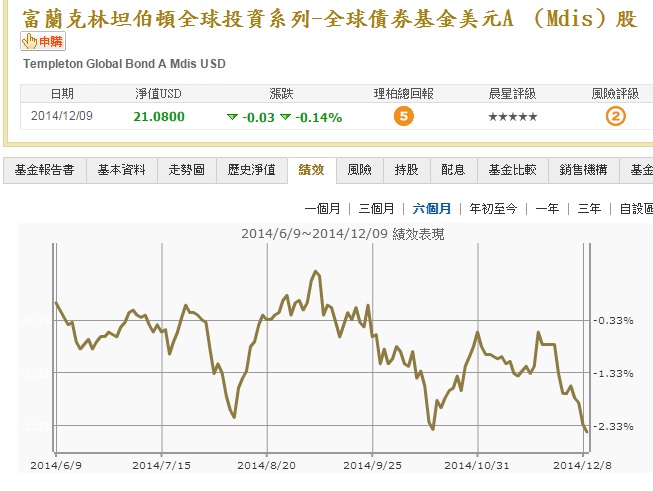Click the x-axis date 2014/9/25
Viewport: 653px width, 491px height.
coord(372,466)
